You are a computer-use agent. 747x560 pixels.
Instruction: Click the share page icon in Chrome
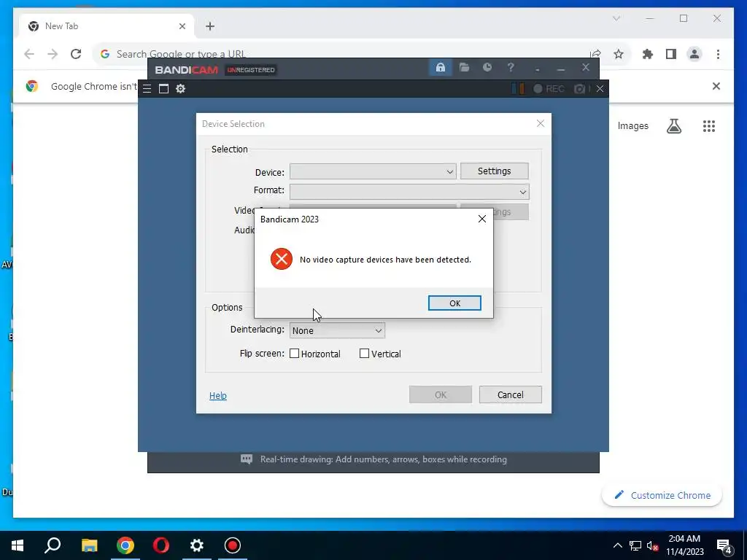[595, 54]
